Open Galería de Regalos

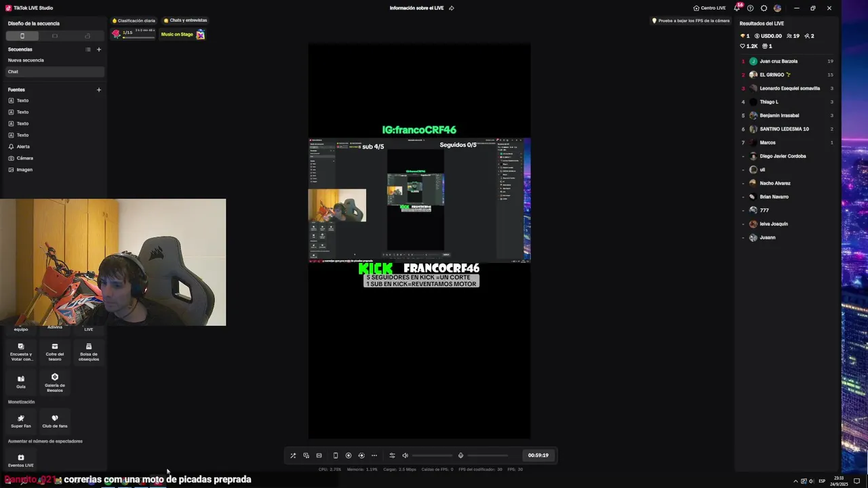click(x=55, y=382)
